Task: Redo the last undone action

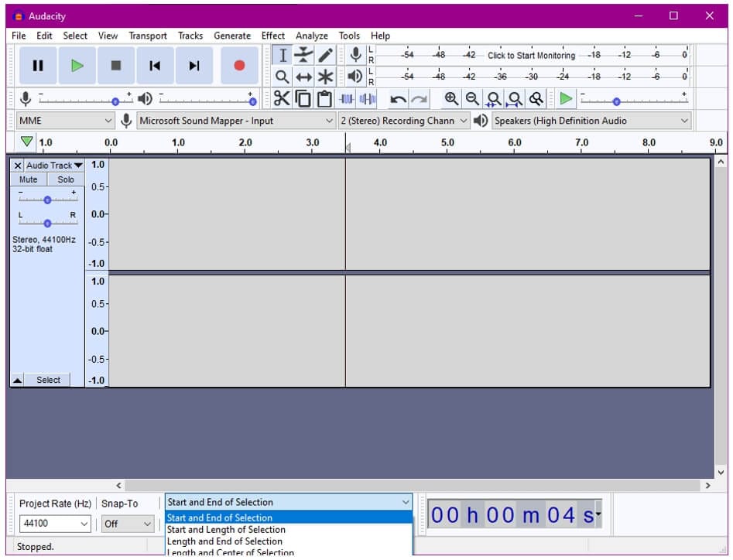Action: click(420, 99)
